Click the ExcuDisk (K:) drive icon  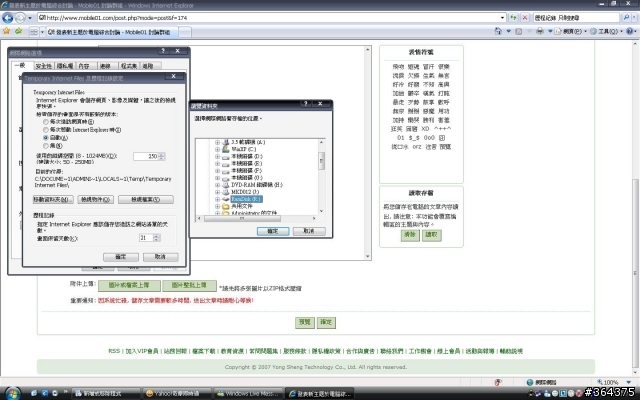tap(226, 199)
